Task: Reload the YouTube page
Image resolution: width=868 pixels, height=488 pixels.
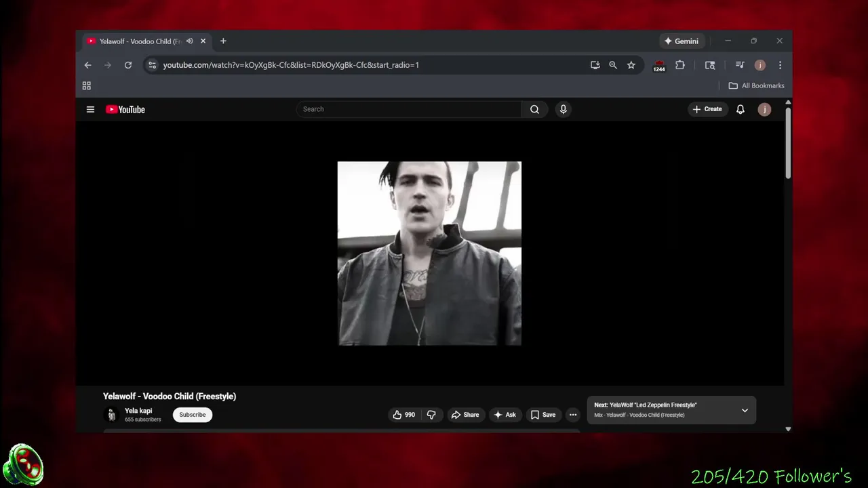Action: pos(127,65)
